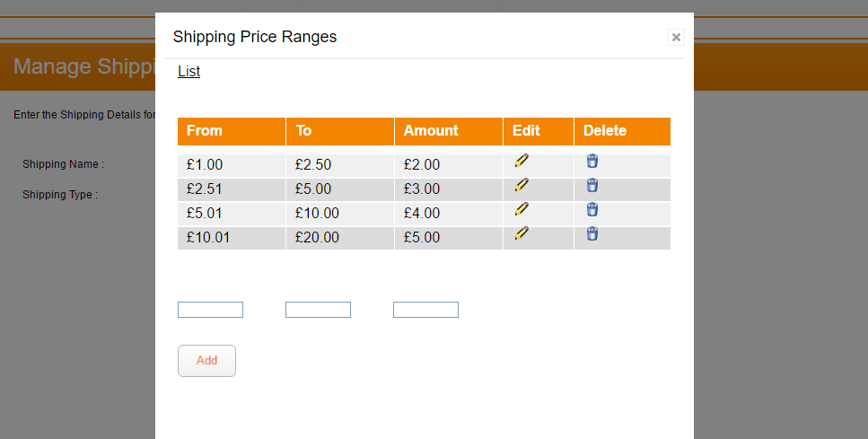Viewport: 868px width, 439px height.
Task: Open the List link
Action: (x=189, y=72)
